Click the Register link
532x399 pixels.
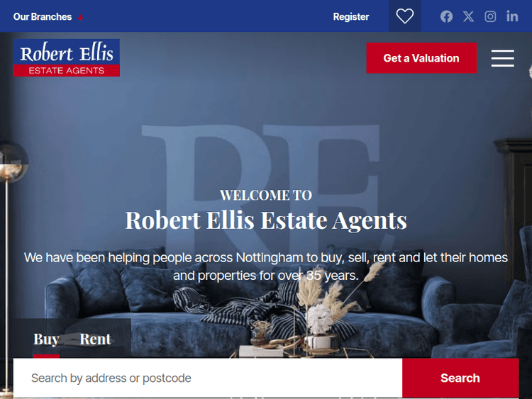point(351,16)
